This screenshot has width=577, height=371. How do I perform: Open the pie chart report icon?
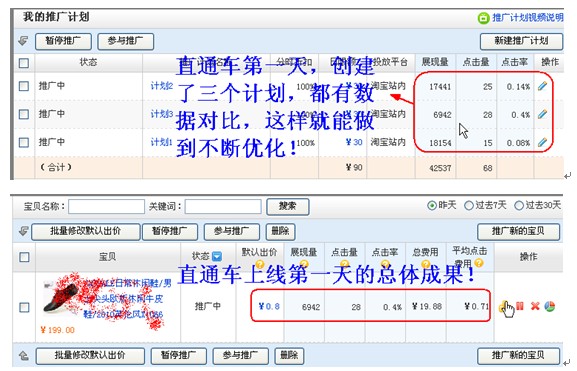click(x=550, y=306)
